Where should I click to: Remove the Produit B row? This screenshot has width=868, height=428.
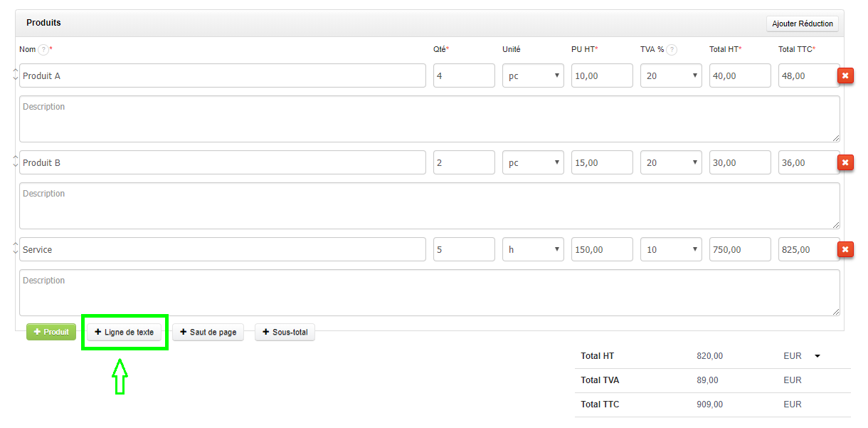(845, 162)
